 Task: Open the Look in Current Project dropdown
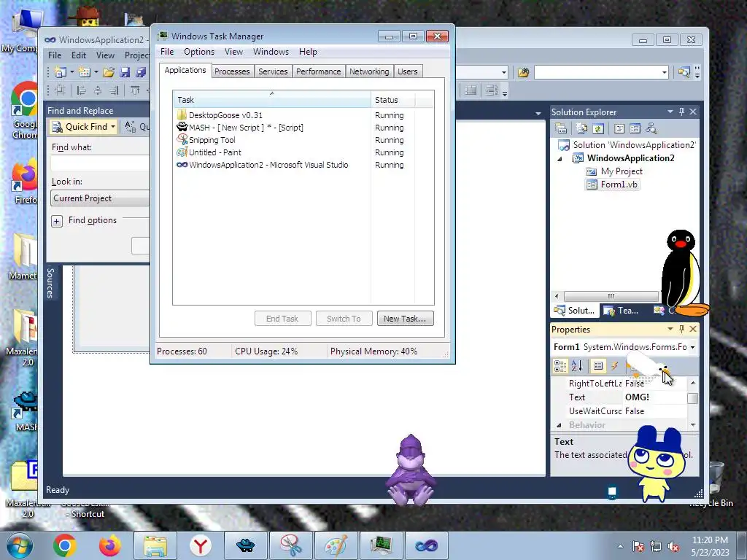tap(99, 198)
